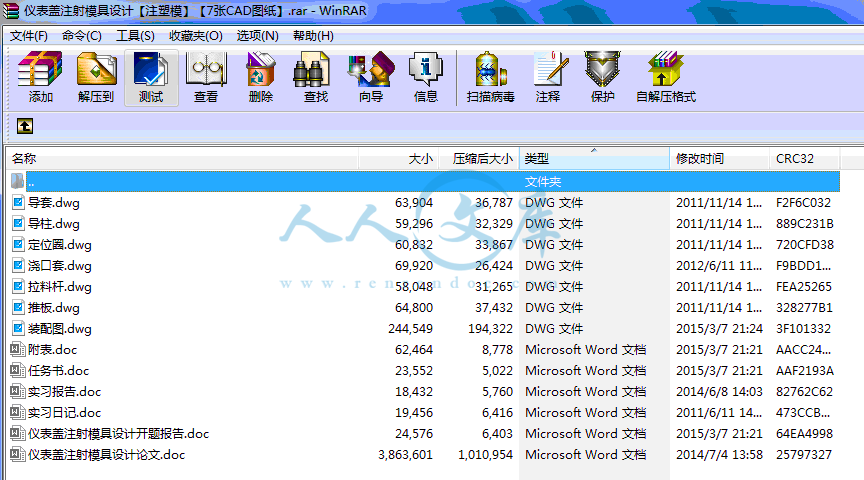Open the Commands (命令) menu
The height and width of the screenshot is (480, 864).
coord(82,36)
